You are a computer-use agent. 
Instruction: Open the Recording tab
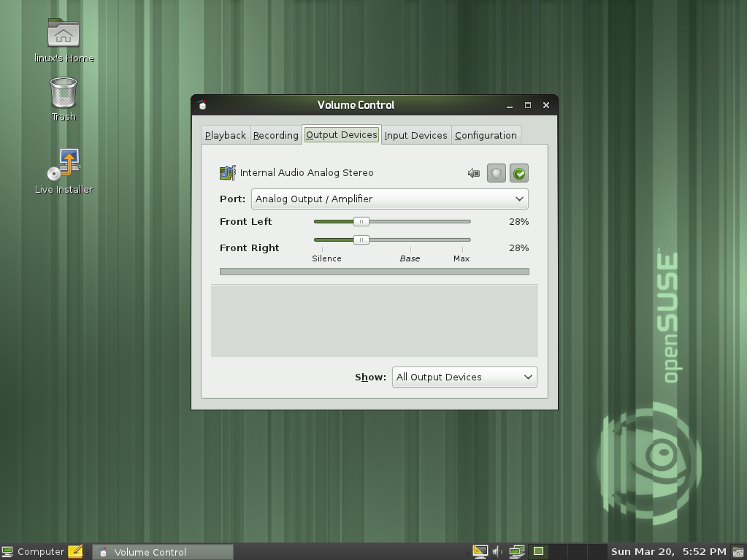tap(275, 135)
